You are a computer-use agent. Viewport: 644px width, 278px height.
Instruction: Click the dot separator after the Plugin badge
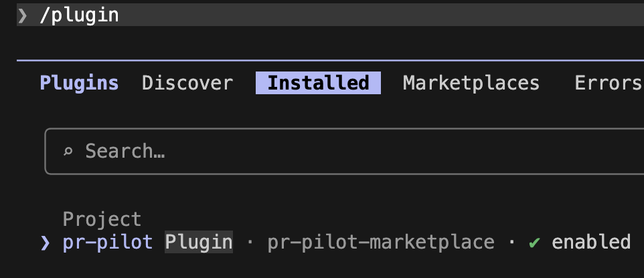[x=250, y=242]
